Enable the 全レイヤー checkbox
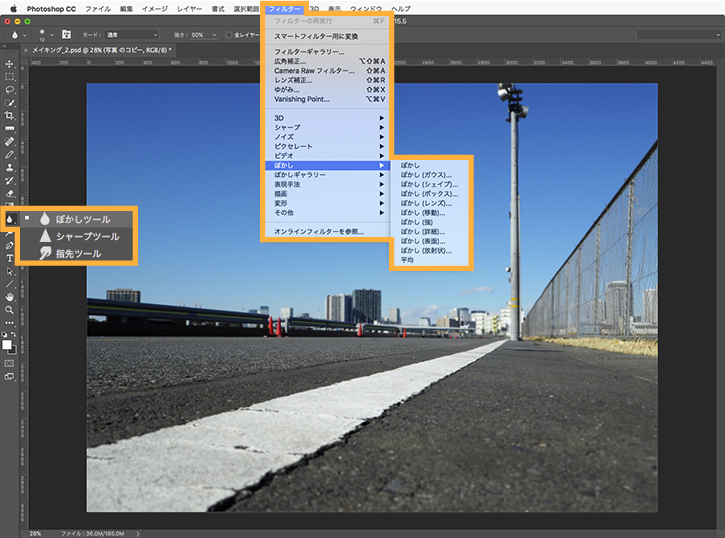Screen dimensions: 725x538 [229, 35]
